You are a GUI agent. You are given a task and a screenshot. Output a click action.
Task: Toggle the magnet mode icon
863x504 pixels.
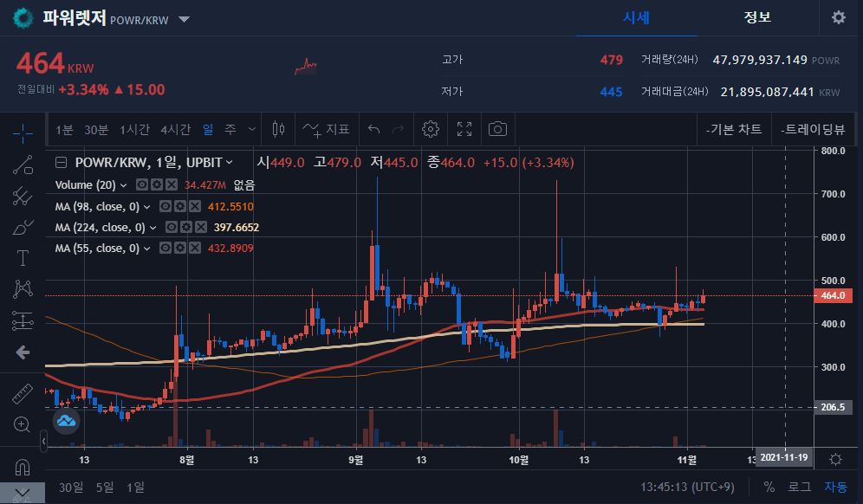point(23,467)
